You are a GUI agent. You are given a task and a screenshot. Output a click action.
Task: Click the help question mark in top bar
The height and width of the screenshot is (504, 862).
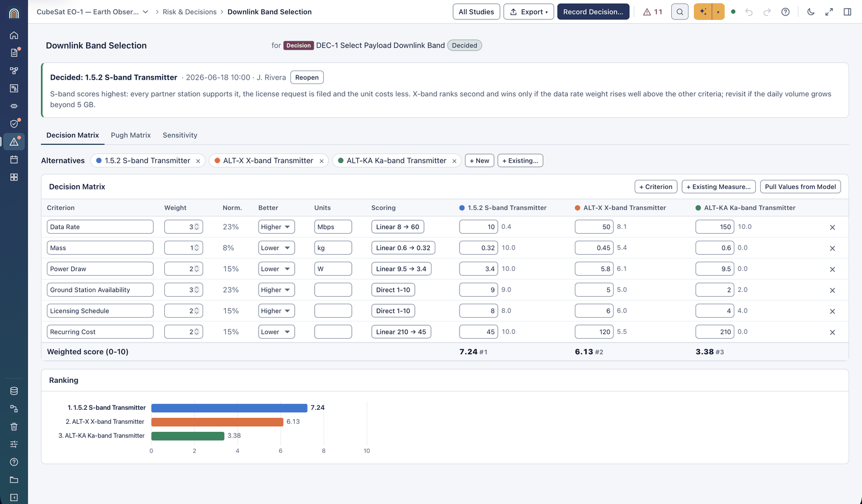point(785,12)
